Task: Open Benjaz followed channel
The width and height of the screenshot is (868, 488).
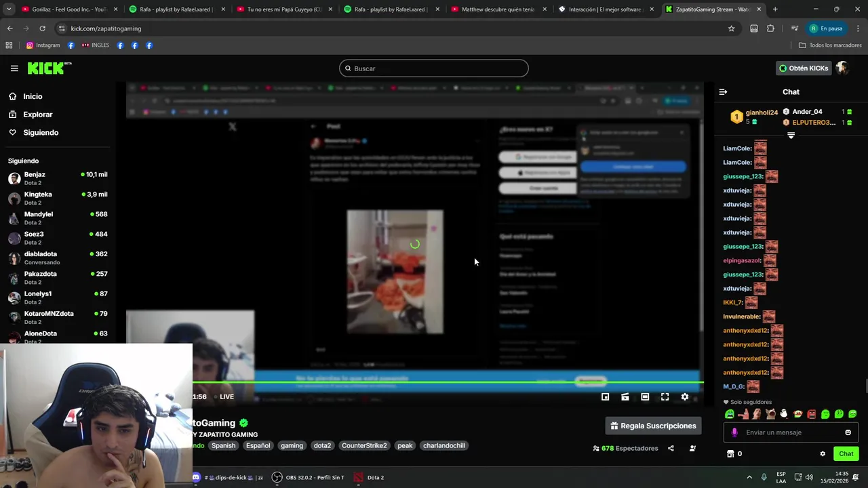Action: coord(57,178)
